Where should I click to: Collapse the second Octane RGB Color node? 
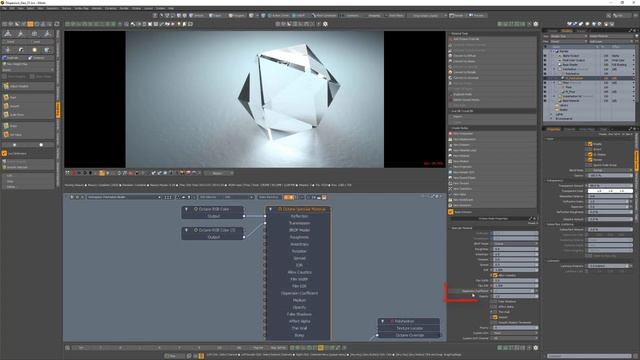pos(187,230)
